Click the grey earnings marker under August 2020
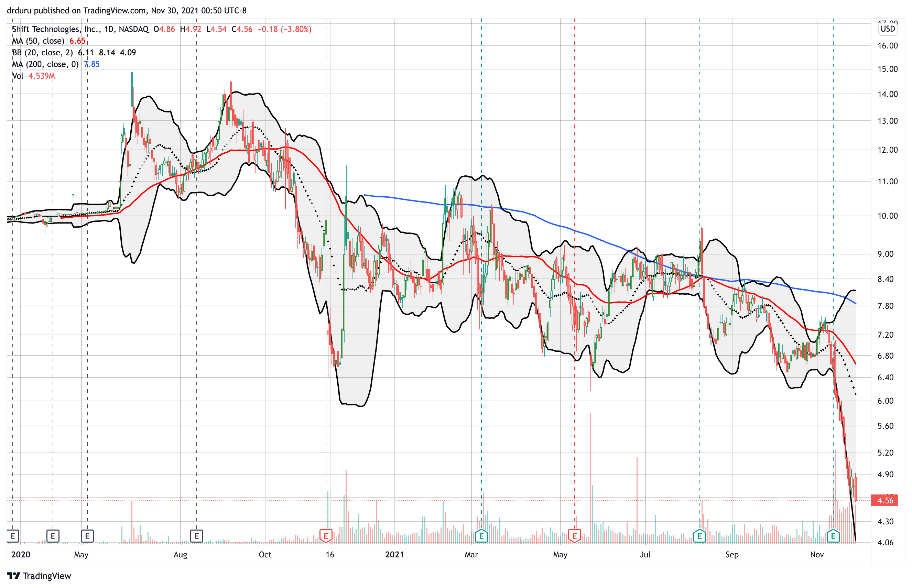 [197, 536]
